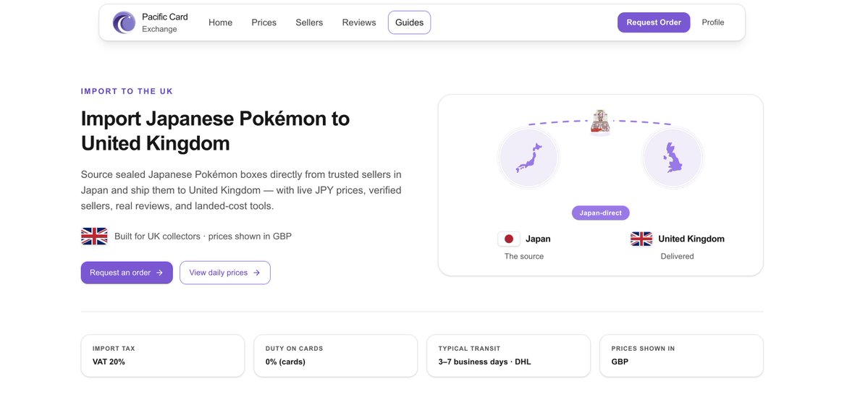Click the 'Typical transit 3–7 business days' card
Image resolution: width=868 pixels, height=418 pixels.
(x=509, y=356)
